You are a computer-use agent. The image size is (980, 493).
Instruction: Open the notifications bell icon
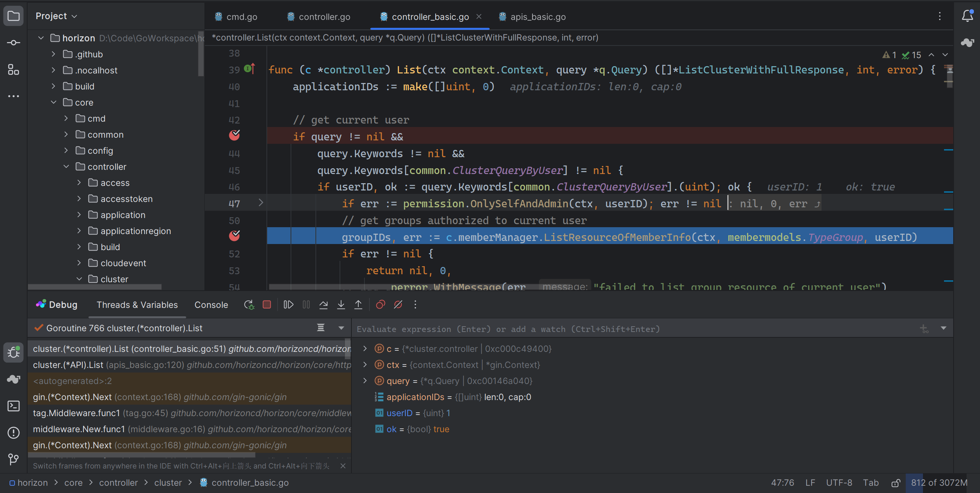coord(967,16)
